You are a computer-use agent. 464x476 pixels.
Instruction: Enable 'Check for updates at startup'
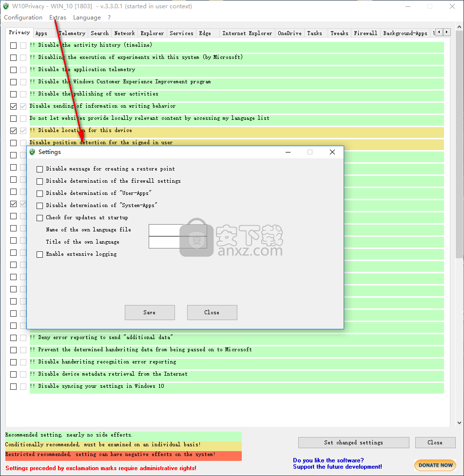click(x=40, y=218)
